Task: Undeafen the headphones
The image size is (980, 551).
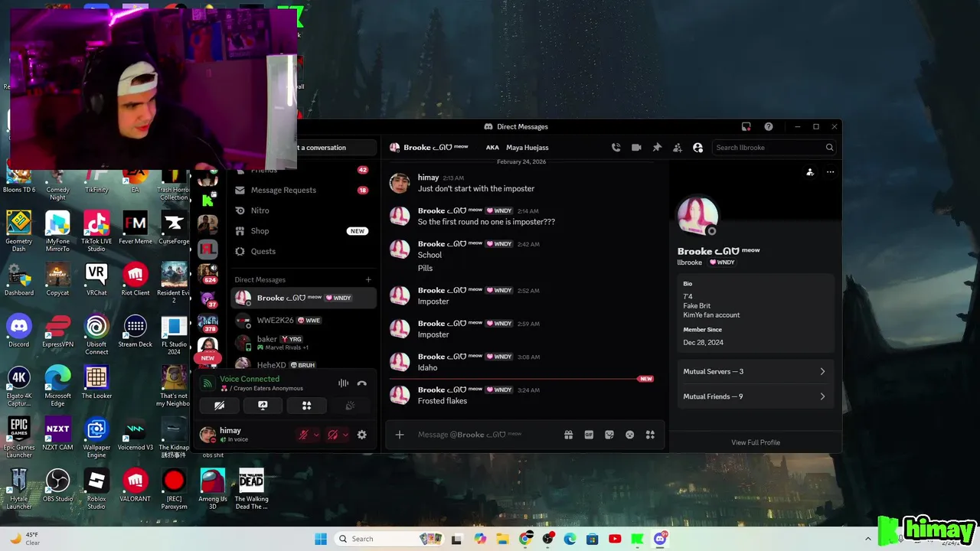Action: (x=332, y=435)
